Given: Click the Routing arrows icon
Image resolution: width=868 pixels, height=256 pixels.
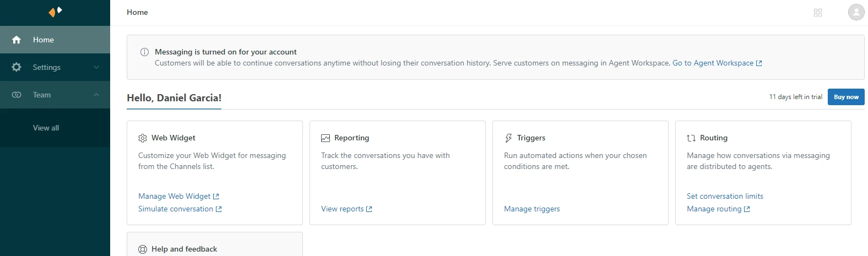Looking at the screenshot, I should [691, 138].
